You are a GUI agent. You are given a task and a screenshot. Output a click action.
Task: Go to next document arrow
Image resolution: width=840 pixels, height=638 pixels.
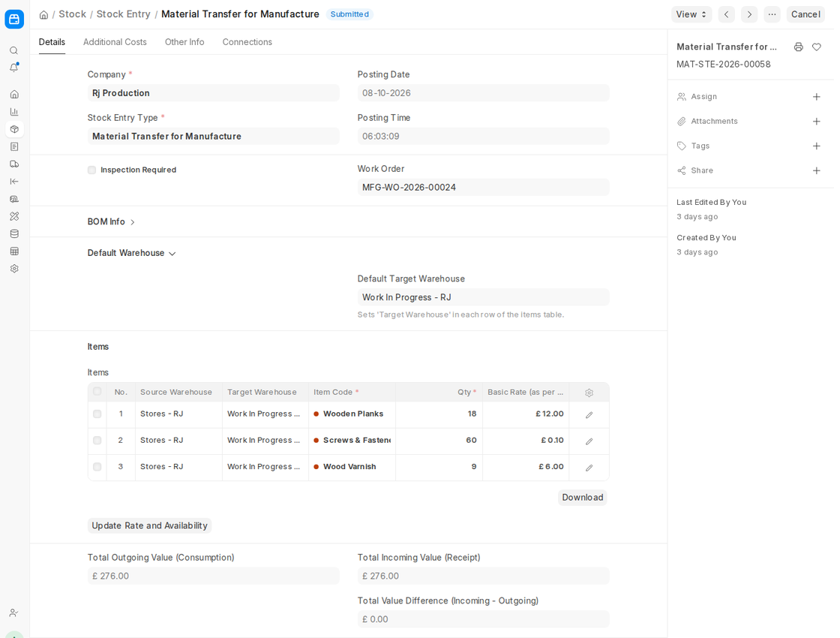coord(749,14)
